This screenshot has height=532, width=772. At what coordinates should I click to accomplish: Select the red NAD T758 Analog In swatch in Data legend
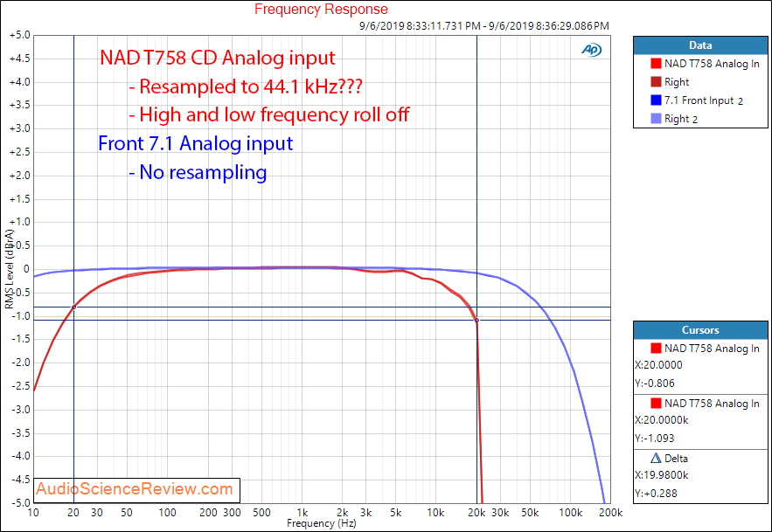pos(656,64)
